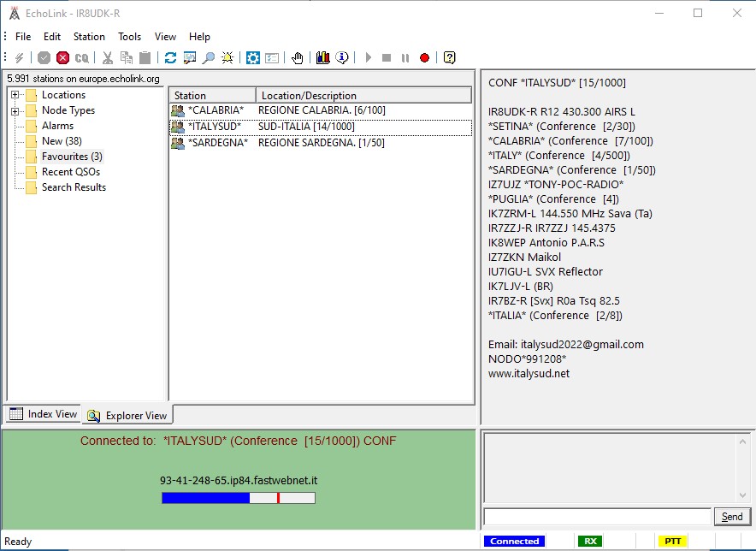756x551 pixels.
Task: Click the blue Connected status indicator
Action: click(515, 542)
